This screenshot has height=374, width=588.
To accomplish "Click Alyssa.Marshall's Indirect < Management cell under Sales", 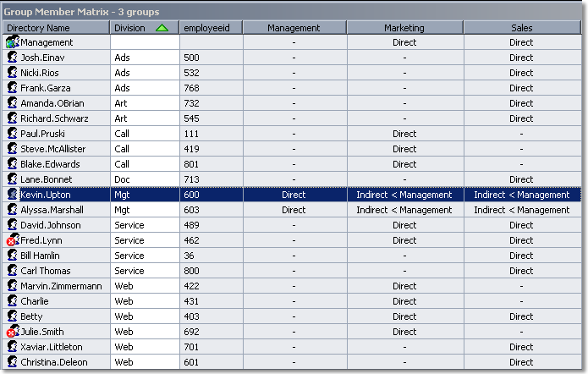I will 521,210.
